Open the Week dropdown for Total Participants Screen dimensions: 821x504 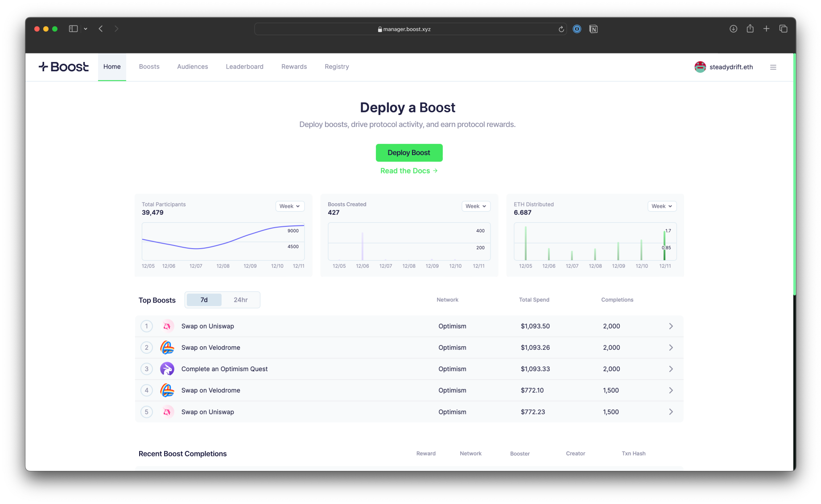pos(289,206)
